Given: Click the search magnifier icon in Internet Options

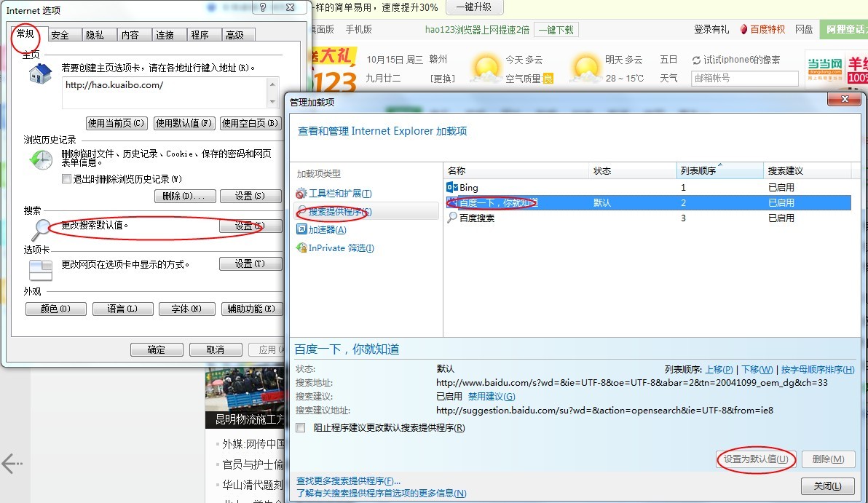Looking at the screenshot, I should pos(41,229).
